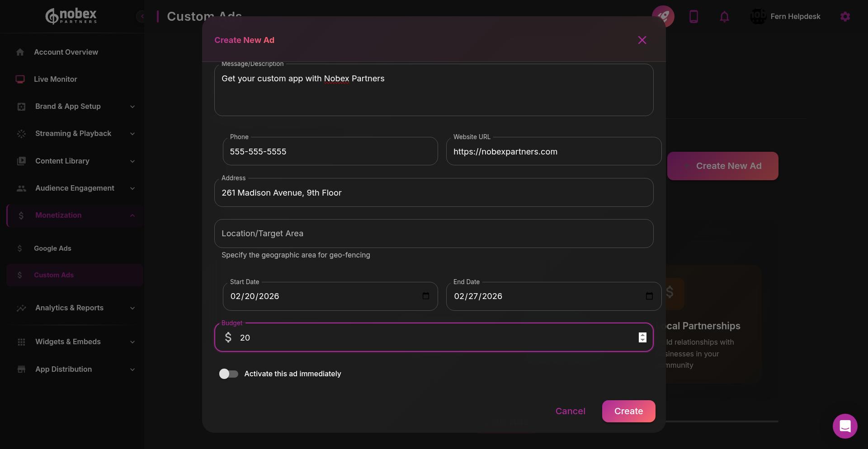This screenshot has height=449, width=868.
Task: Click the mobile device icon in the top bar
Action: tap(694, 16)
